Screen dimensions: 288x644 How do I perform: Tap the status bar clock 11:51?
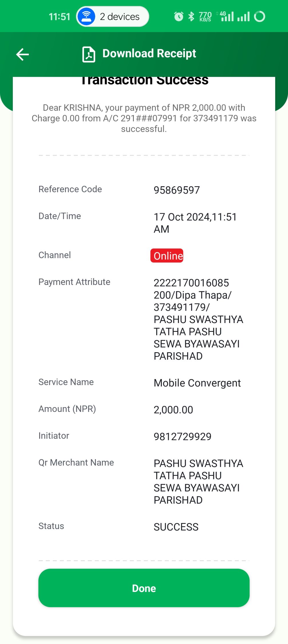(x=59, y=17)
